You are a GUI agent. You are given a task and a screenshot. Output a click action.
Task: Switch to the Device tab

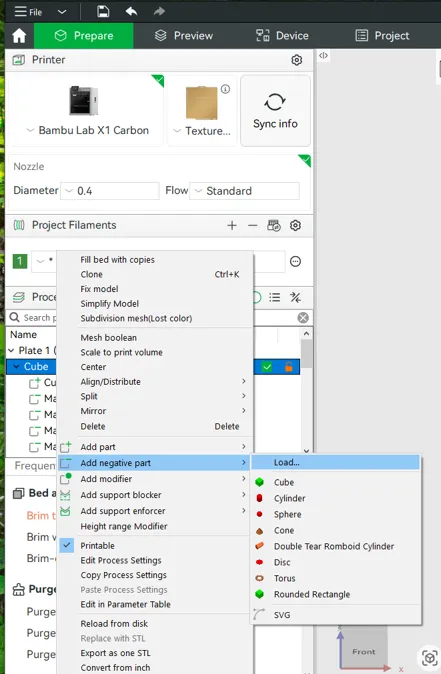click(282, 36)
